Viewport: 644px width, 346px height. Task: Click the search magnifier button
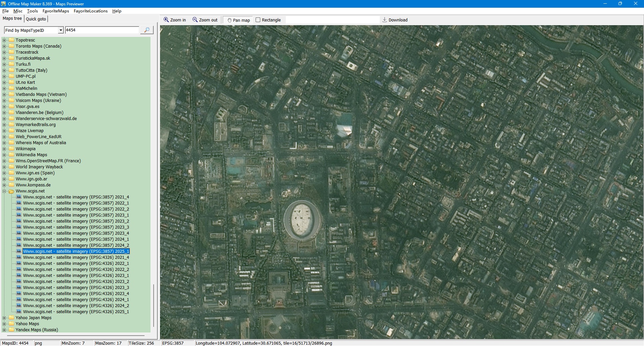coord(147,30)
